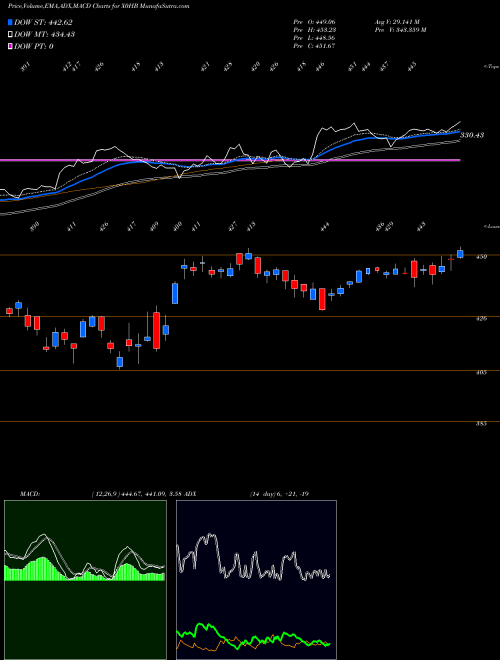Click the 459 price axis label
Screen dimensions: 500x660
pos(481,256)
